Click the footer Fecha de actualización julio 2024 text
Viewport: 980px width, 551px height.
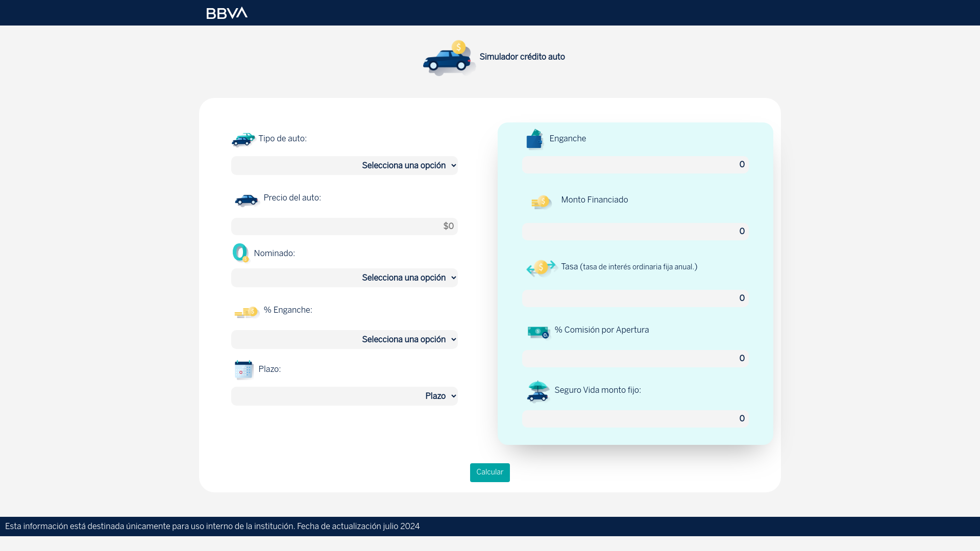click(358, 527)
